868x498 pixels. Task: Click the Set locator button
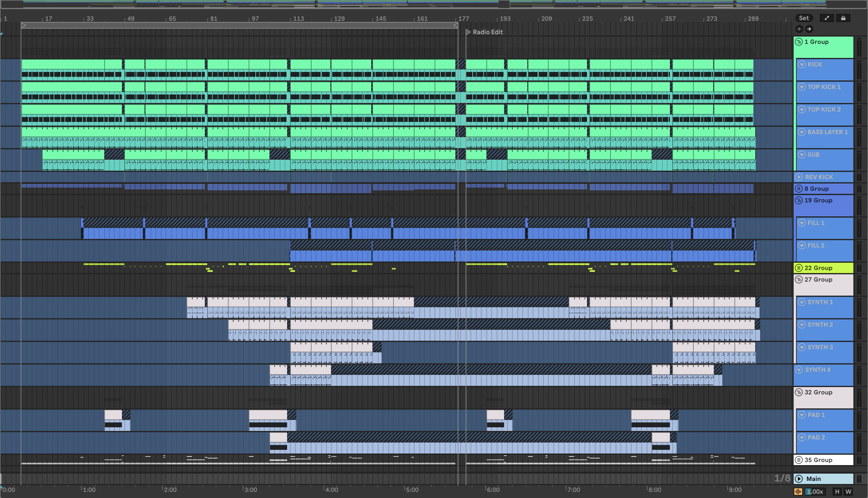[x=804, y=18]
